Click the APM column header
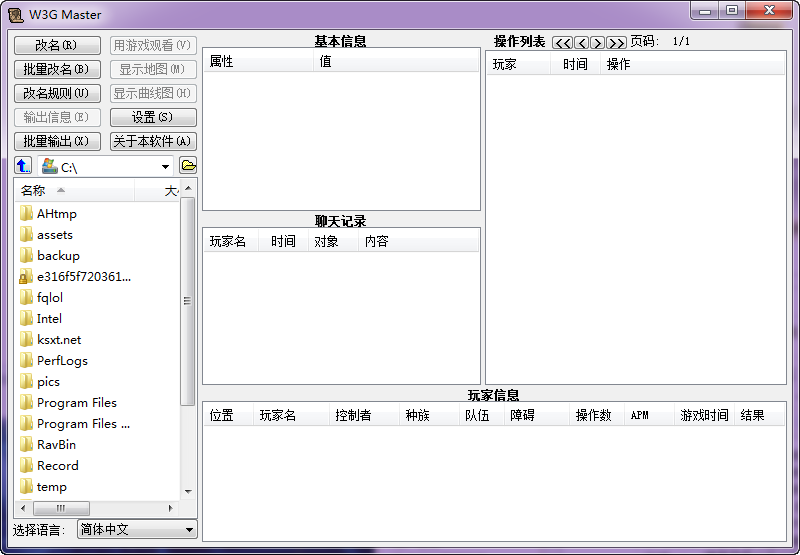This screenshot has width=800, height=555. coord(649,415)
